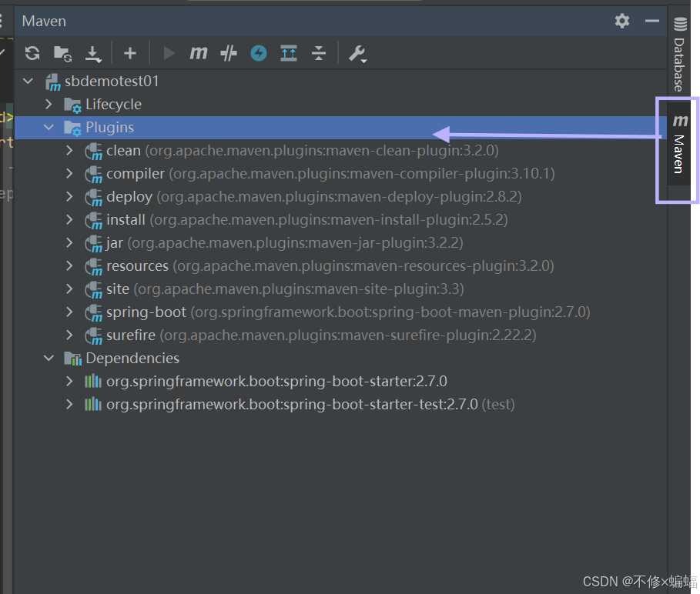Expand the resources plugin
The image size is (700, 594).
[x=69, y=265]
